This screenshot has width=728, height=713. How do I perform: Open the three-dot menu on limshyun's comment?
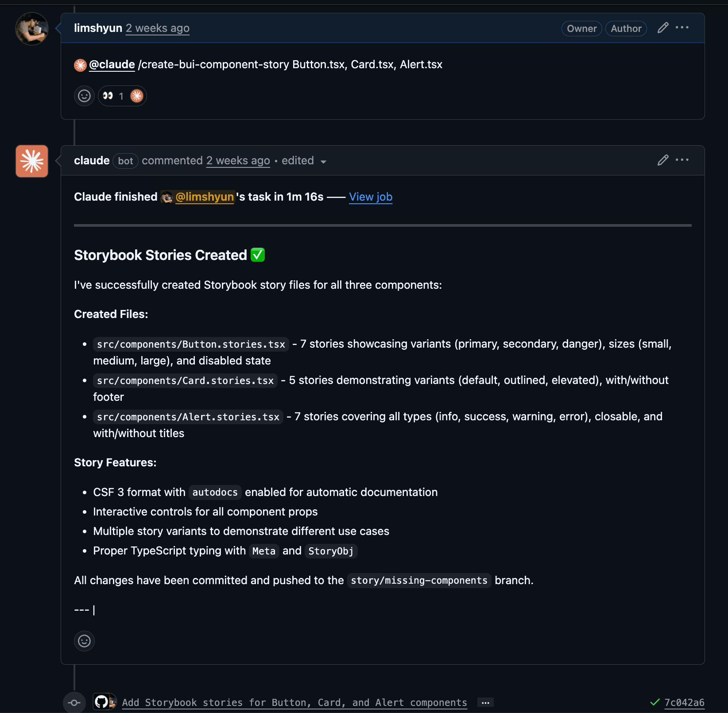click(682, 28)
